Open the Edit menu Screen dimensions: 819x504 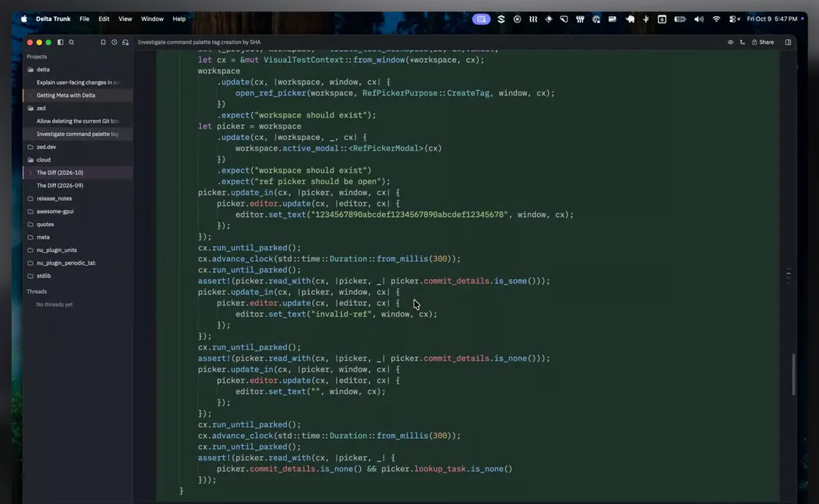[x=104, y=19]
